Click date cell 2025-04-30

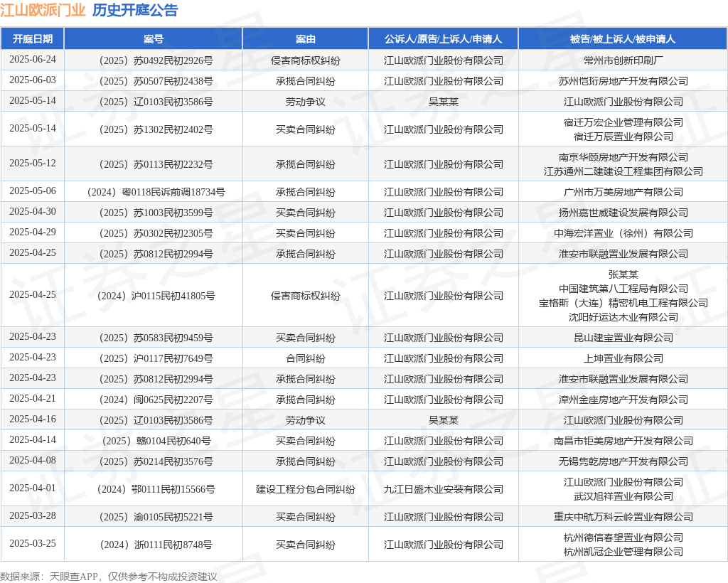pos(33,212)
